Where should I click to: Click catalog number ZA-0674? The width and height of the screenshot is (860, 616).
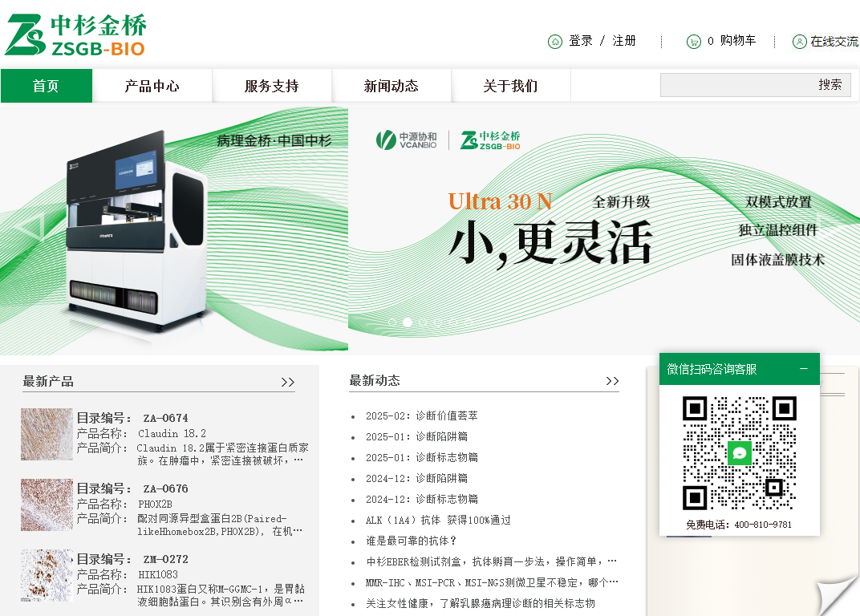coord(165,418)
